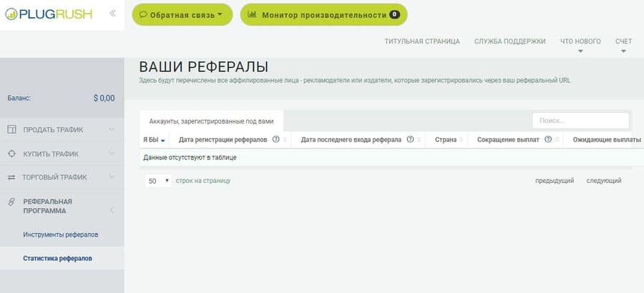The image size is (644, 293).
Task: Click sort arrows for Сокращение выплат
Action: tap(557, 140)
